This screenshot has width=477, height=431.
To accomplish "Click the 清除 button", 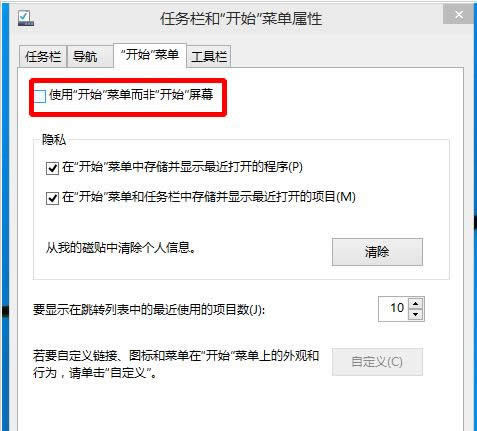I will pos(377,252).
